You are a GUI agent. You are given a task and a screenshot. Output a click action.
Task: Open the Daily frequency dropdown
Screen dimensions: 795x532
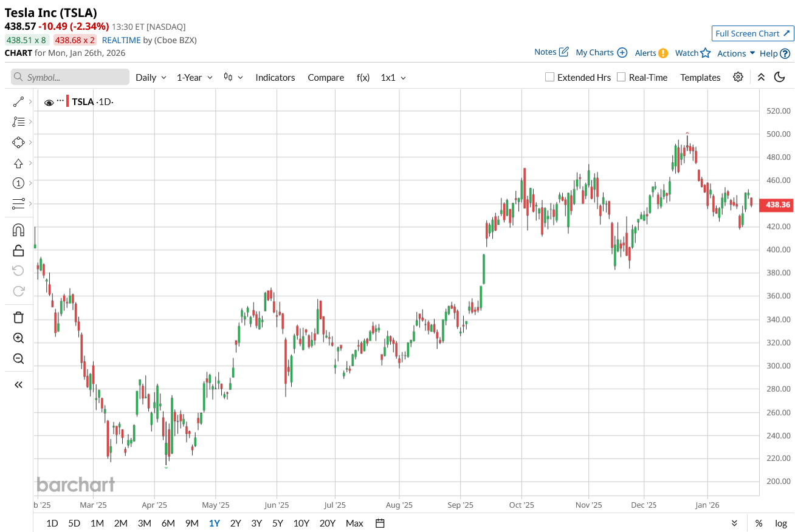click(151, 77)
